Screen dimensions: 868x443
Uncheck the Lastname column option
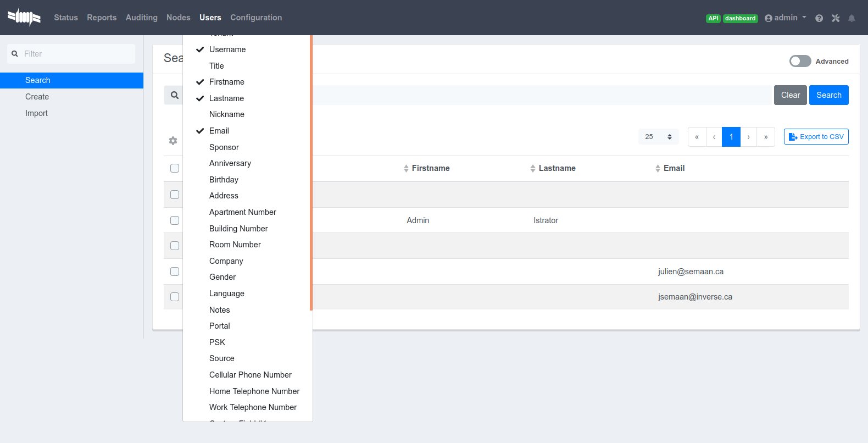click(x=247, y=98)
